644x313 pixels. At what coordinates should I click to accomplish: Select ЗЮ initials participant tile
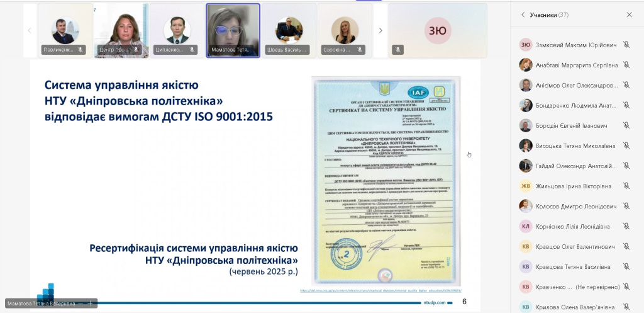coord(438,31)
